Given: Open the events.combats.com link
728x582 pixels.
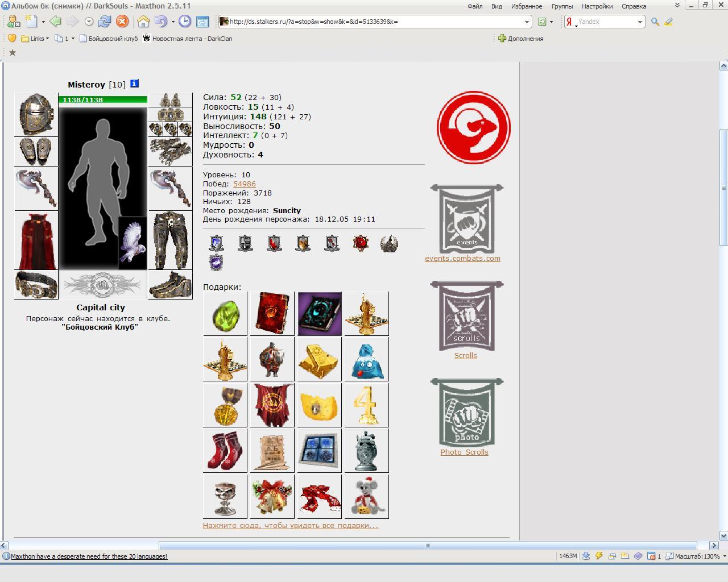Looking at the screenshot, I should coord(462,258).
